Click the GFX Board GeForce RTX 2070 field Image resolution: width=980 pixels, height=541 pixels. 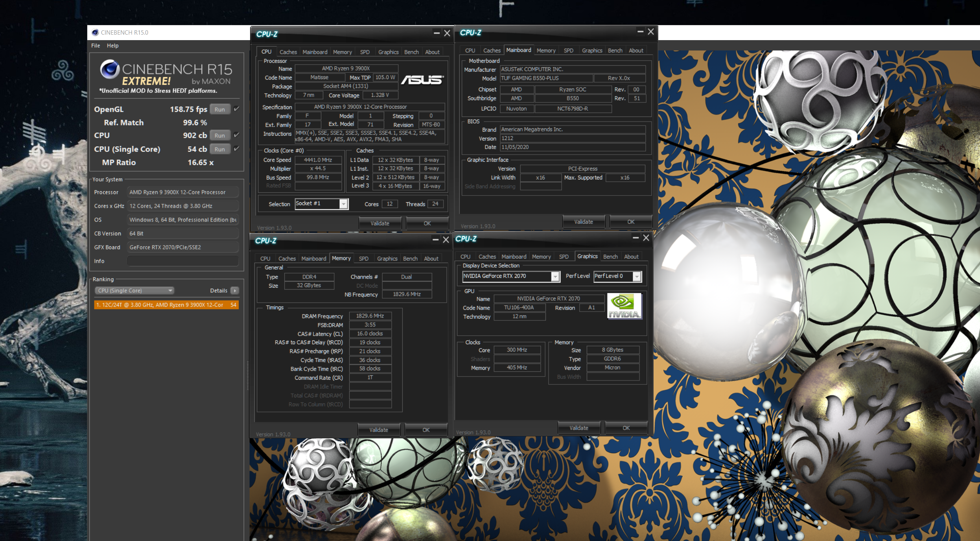(x=183, y=247)
